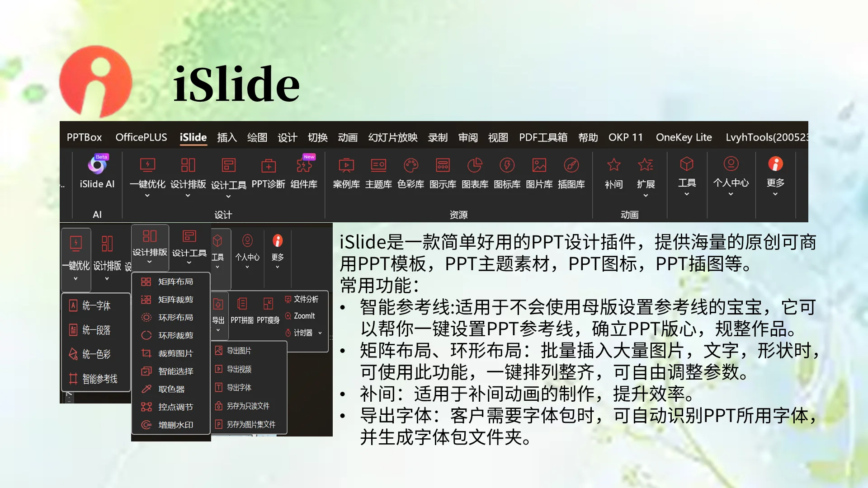Image resolution: width=868 pixels, height=488 pixels.
Task: Open the PDF工具箱 ribbon tab
Action: pyautogui.click(x=543, y=137)
